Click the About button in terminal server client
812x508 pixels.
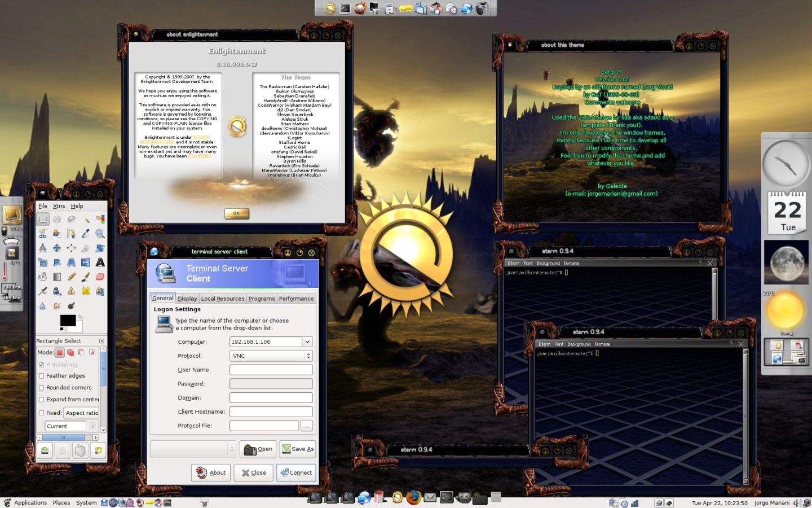click(211, 472)
